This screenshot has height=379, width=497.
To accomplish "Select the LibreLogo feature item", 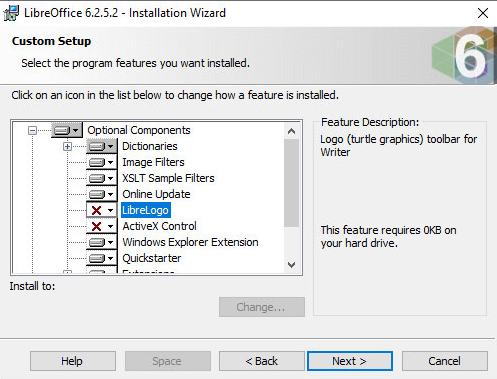I will [x=146, y=210].
